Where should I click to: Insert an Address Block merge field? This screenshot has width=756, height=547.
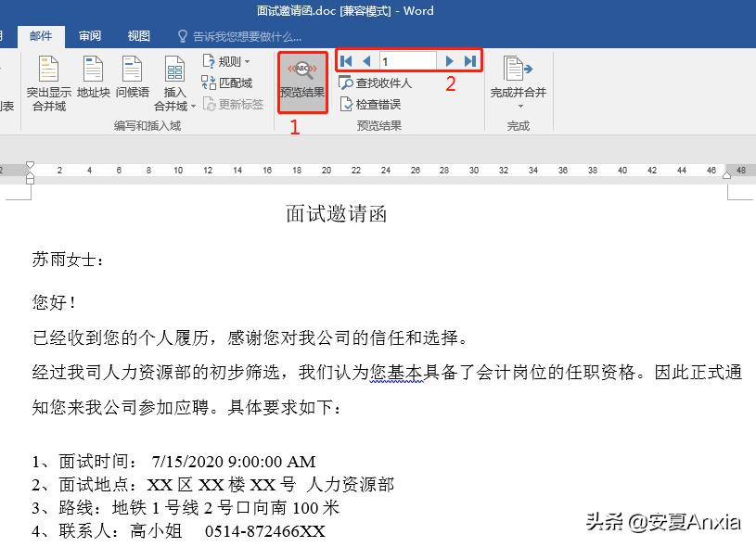(92, 79)
